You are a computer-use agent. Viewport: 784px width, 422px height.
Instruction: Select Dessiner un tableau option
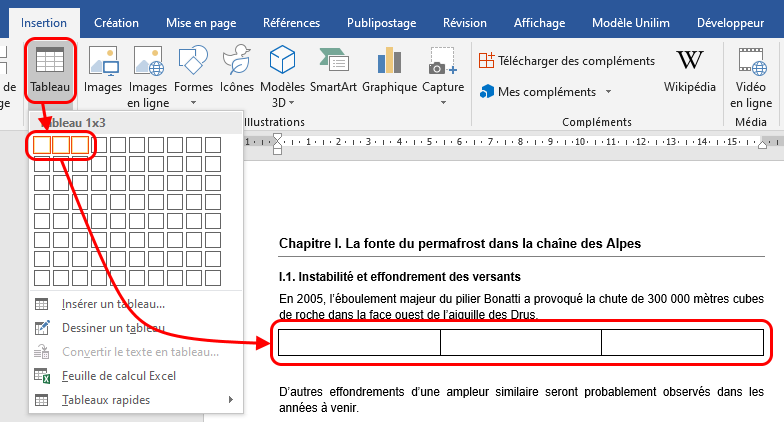(113, 328)
